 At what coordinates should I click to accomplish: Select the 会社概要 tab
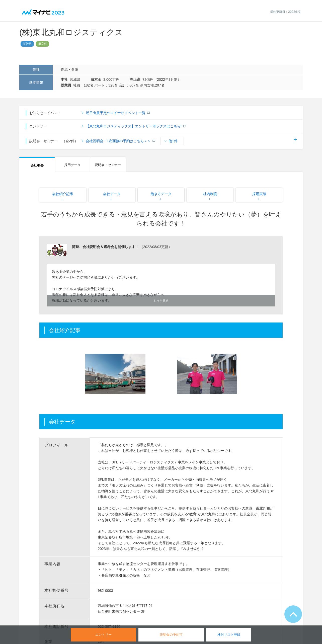pyautogui.click(x=37, y=165)
